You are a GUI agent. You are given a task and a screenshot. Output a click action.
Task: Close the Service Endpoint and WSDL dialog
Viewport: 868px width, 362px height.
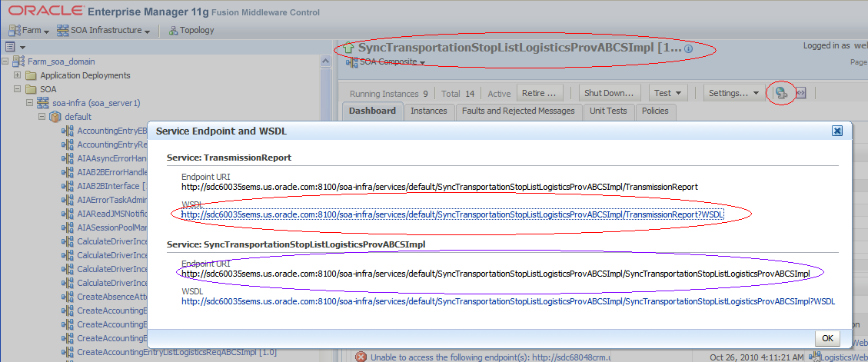pyautogui.click(x=837, y=131)
